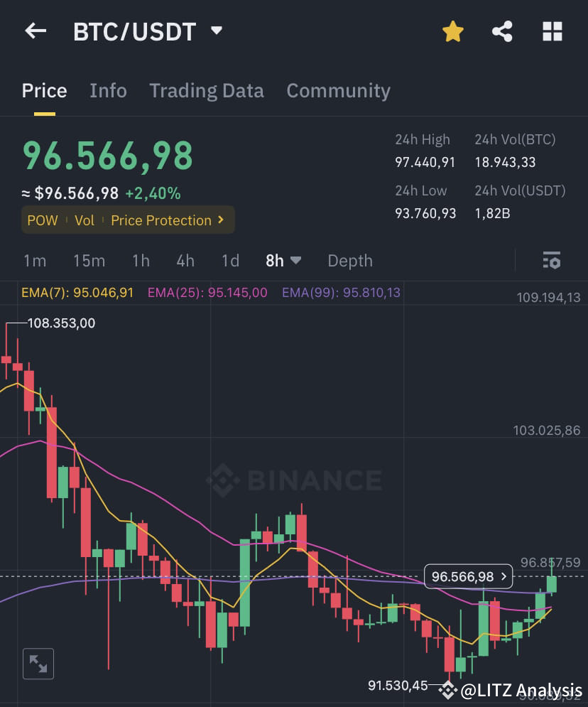Open the share icon
This screenshot has height=707, width=588.
pos(502,31)
